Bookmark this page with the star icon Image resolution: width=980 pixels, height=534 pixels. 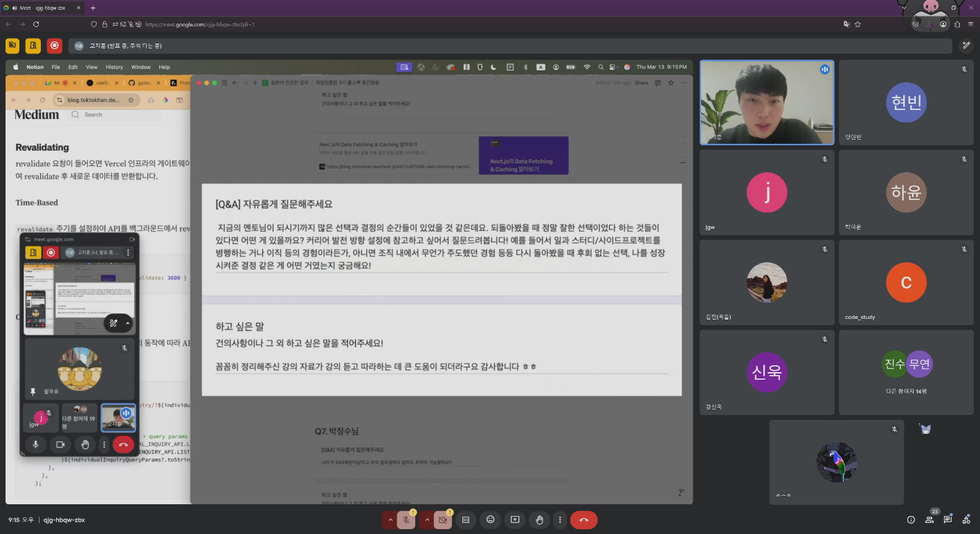click(858, 24)
